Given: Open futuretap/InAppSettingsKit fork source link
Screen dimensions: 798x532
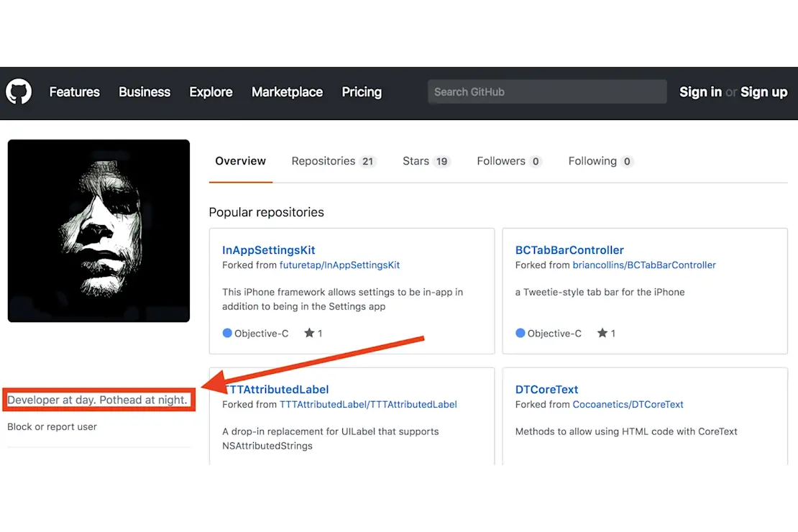Looking at the screenshot, I should (339, 265).
